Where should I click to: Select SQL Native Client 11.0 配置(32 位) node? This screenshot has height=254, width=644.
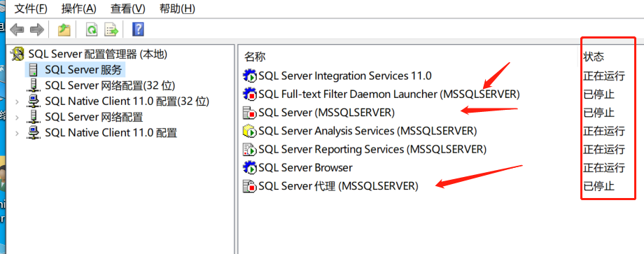127,101
